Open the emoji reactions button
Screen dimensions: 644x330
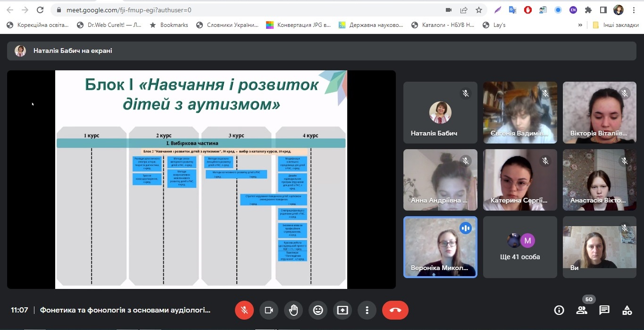coord(318,310)
